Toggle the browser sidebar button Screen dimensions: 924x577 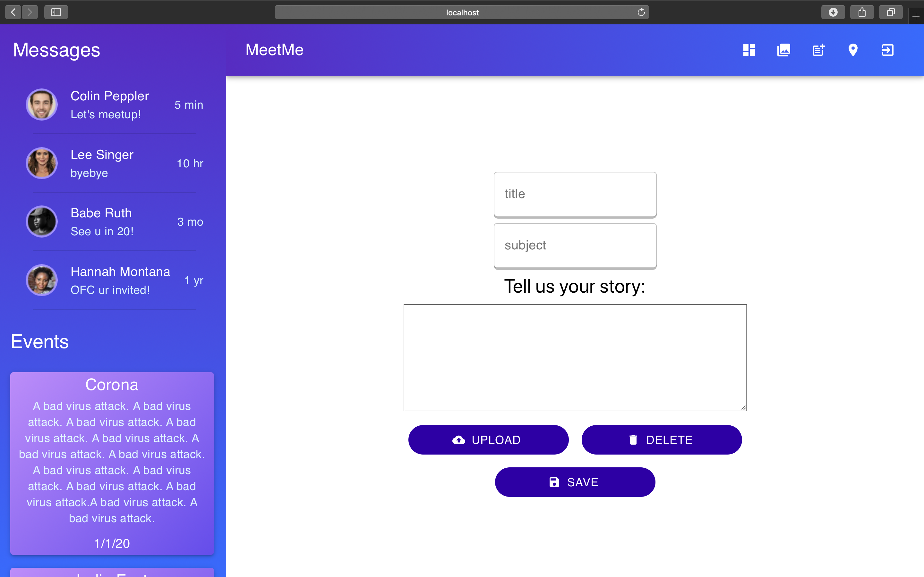pos(56,12)
